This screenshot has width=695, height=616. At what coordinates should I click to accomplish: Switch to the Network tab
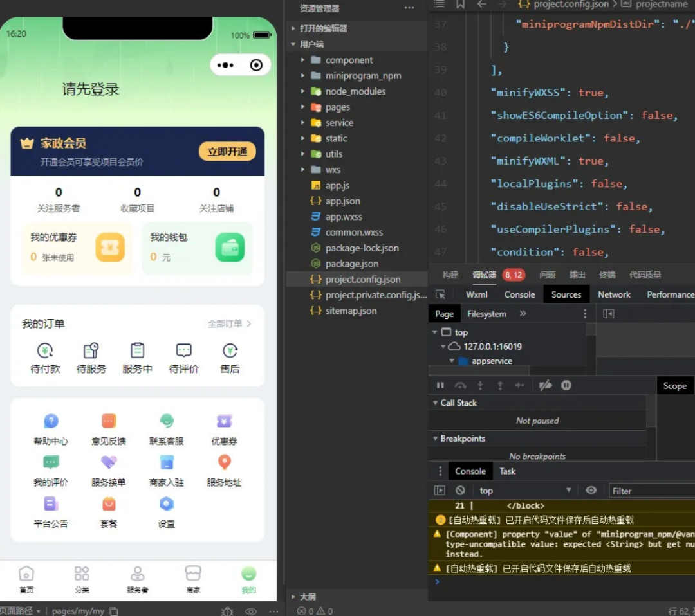click(x=614, y=294)
